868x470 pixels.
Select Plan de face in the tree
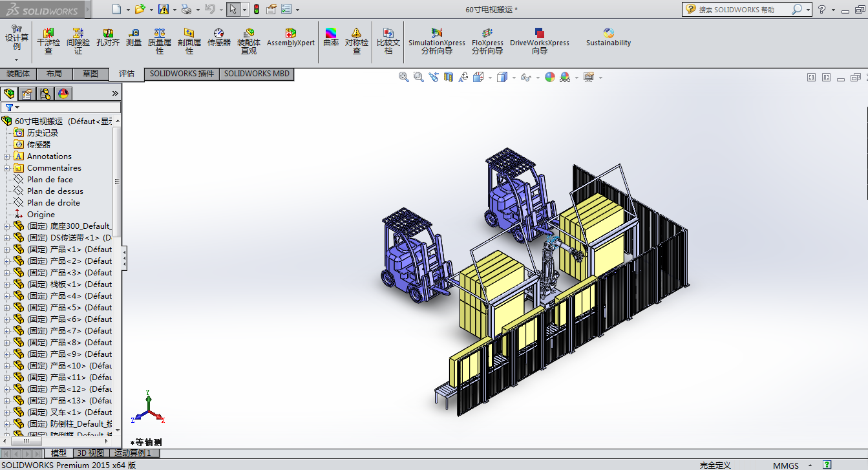50,180
